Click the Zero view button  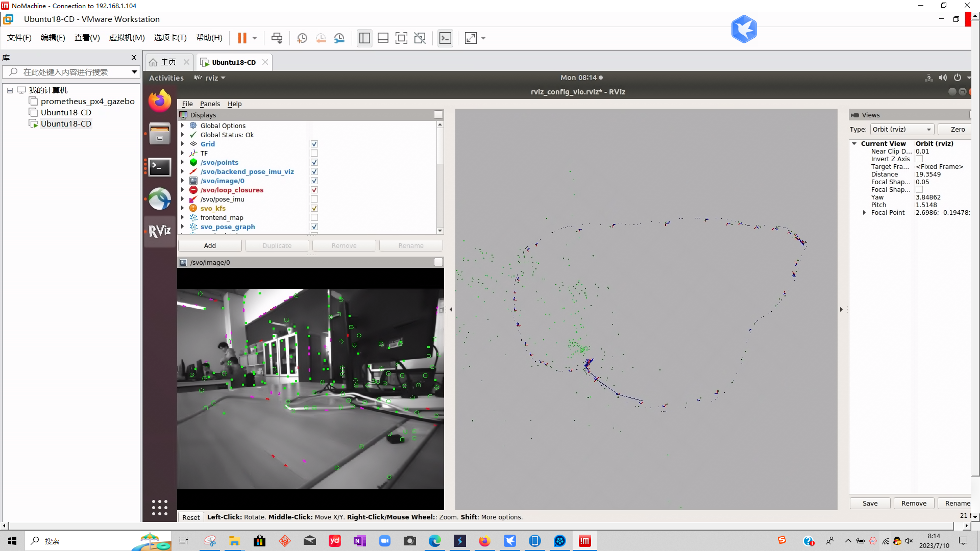[957, 130]
